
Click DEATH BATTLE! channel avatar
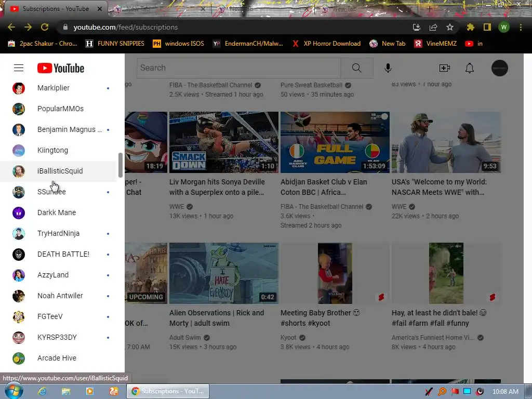[x=19, y=255]
